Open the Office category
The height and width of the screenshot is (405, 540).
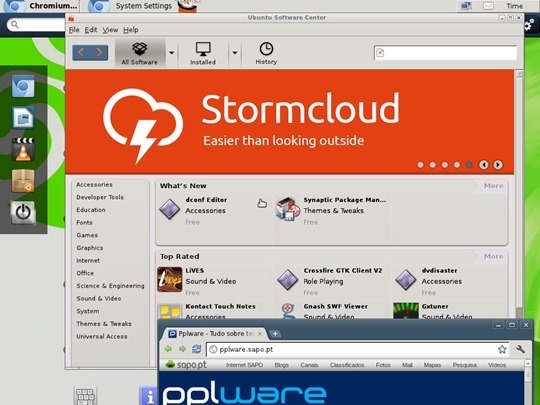click(85, 273)
